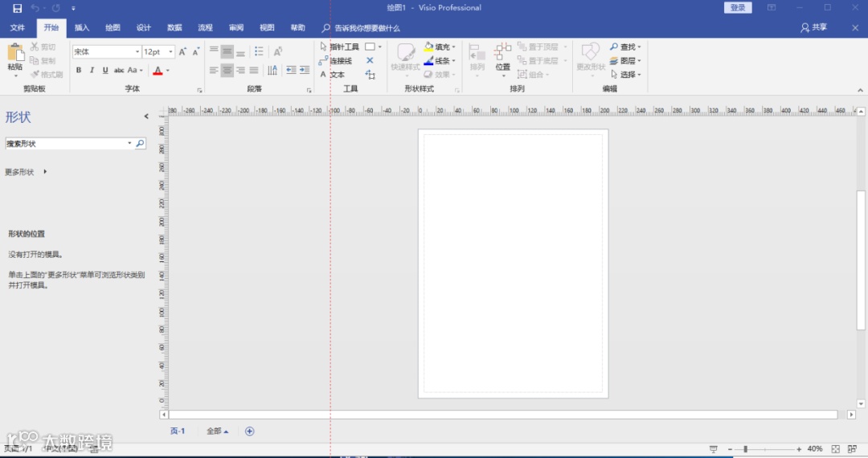Click the bullets list icon
Screen dimensions: 868x458
click(259, 51)
